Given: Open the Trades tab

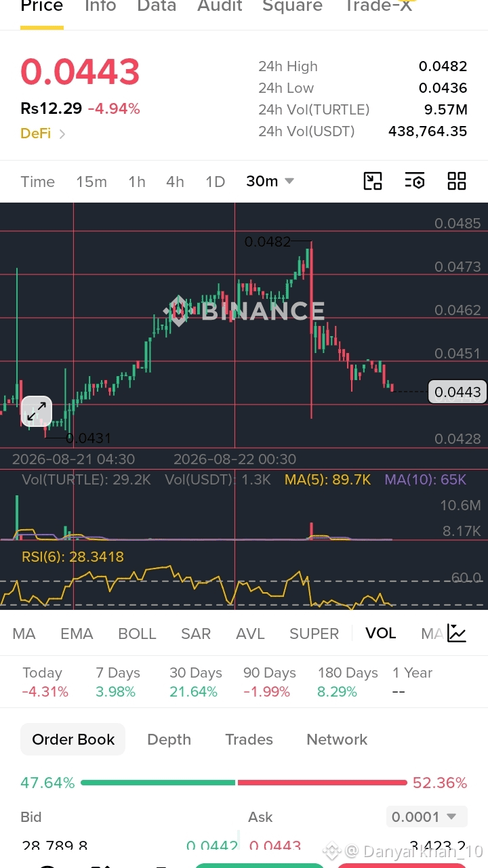Looking at the screenshot, I should coord(249,739).
